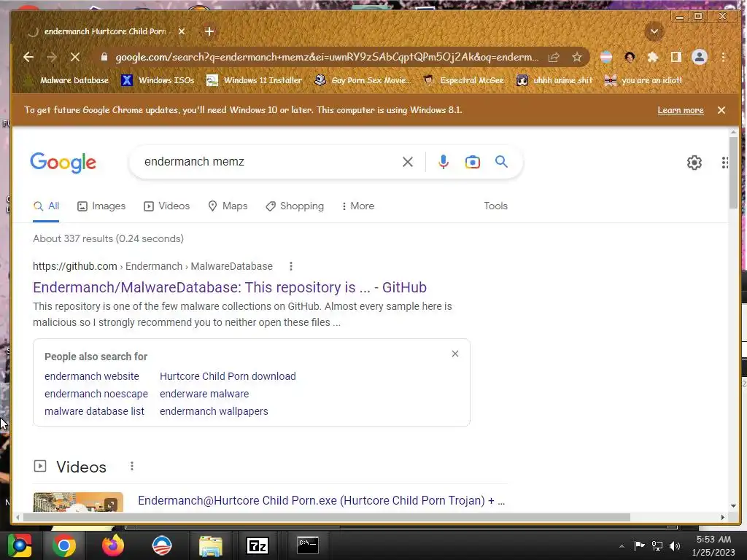
Task: Open the striped flag extension icon
Action: (606, 57)
